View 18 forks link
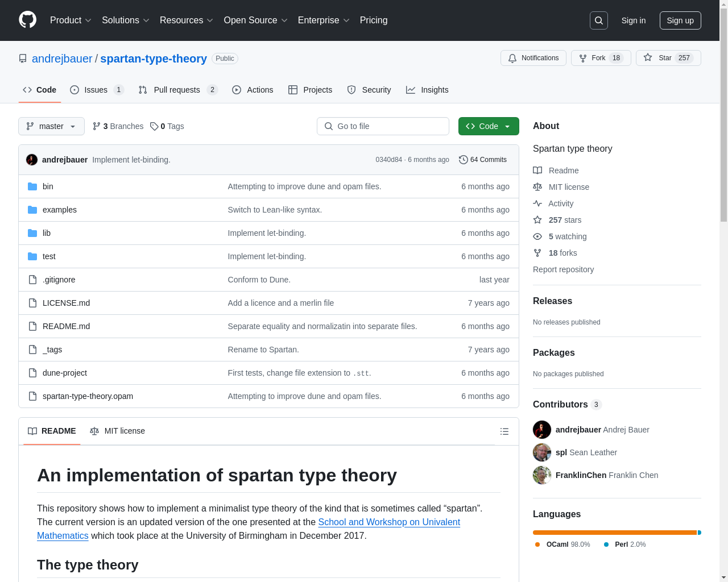The width and height of the screenshot is (728, 582). 555,253
